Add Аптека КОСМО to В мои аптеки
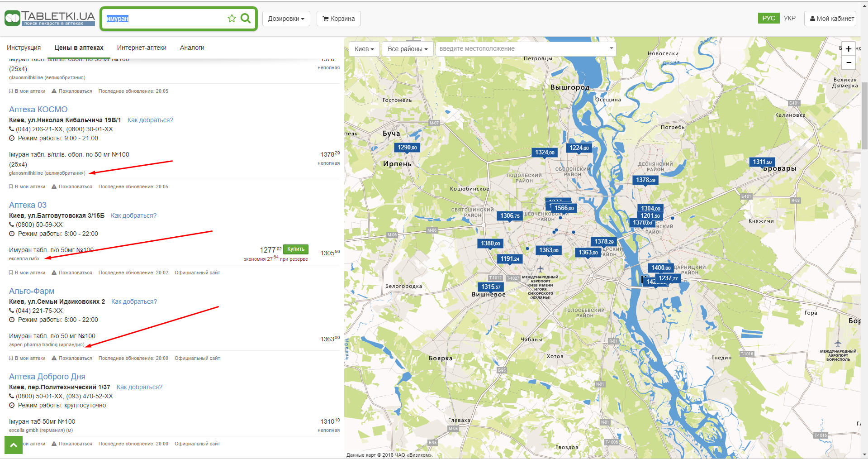 (x=27, y=186)
